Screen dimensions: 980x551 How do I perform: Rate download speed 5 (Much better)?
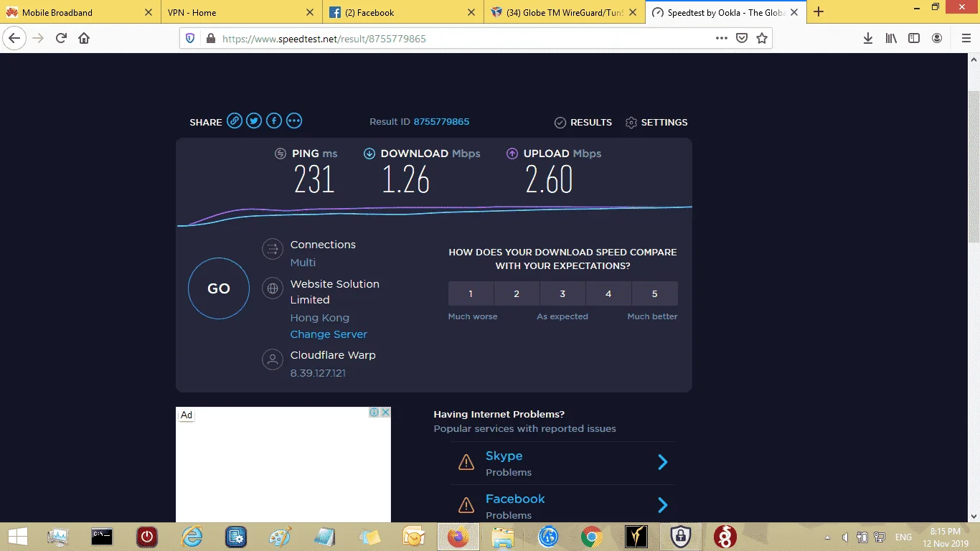(654, 293)
